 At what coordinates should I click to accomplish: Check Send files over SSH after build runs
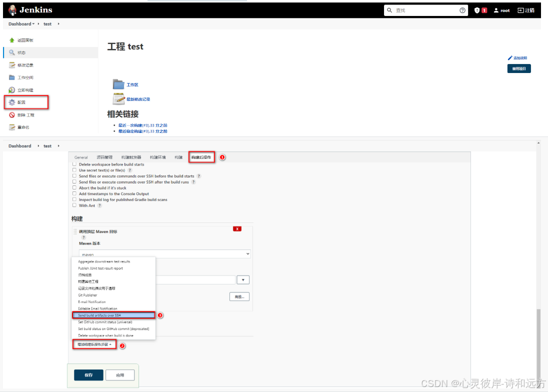click(x=74, y=181)
